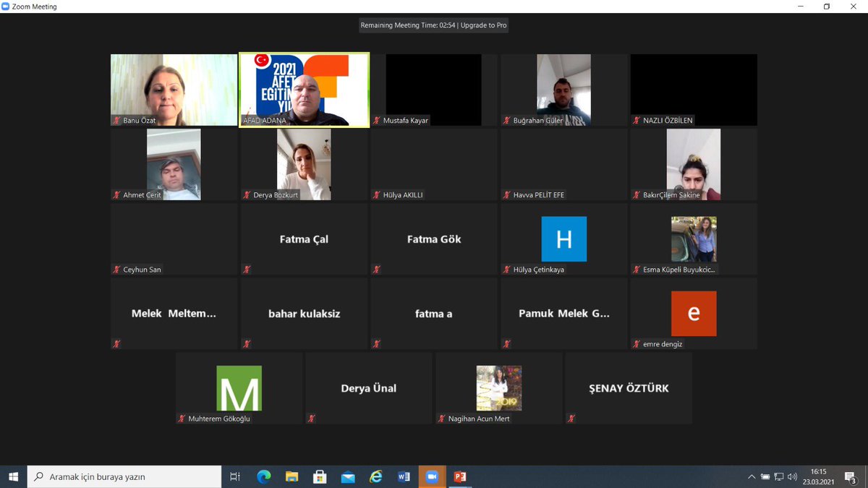Select the Derya Ünal participant tile

(369, 388)
